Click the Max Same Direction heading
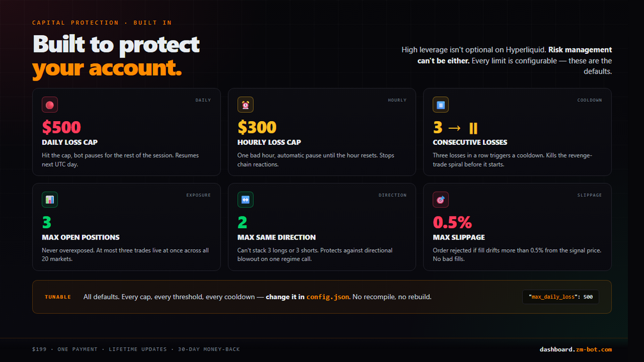 point(276,237)
